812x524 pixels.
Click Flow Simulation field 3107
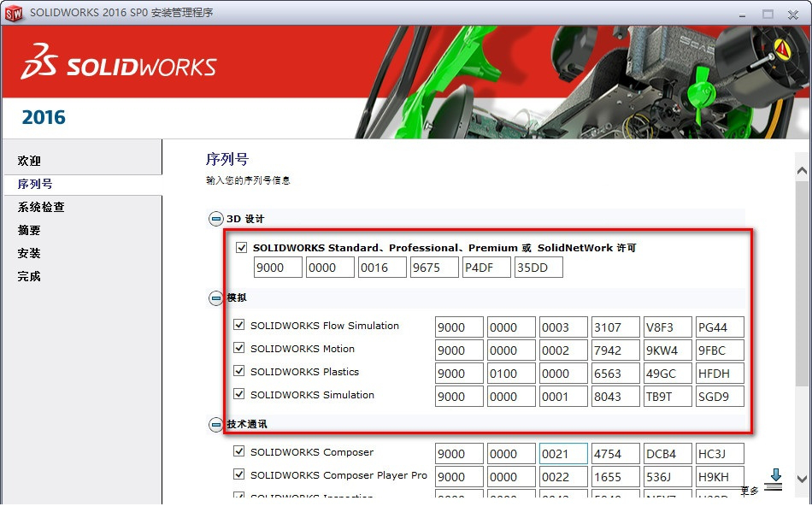pos(615,327)
